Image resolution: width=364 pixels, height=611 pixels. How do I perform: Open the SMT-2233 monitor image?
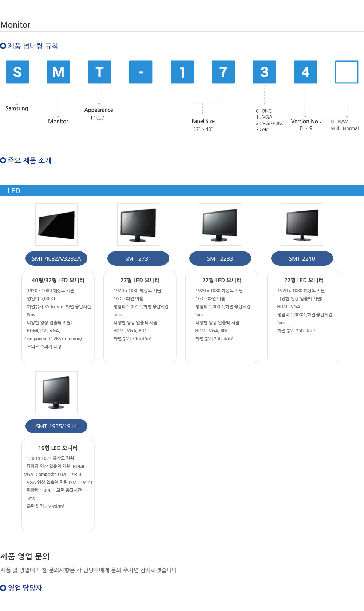[x=220, y=225]
